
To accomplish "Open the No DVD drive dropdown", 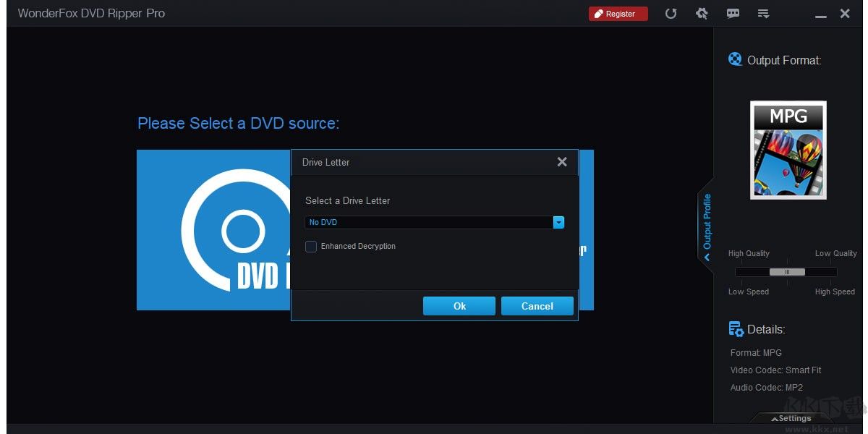I will (558, 222).
